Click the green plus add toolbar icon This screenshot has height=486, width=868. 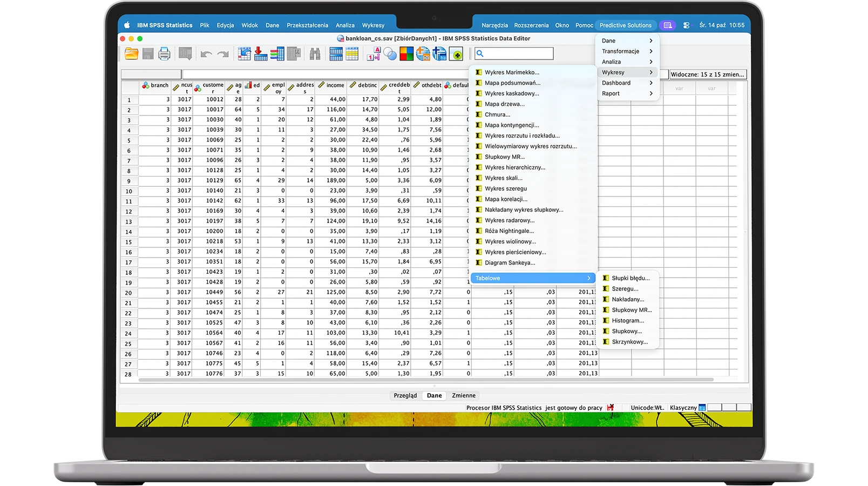point(456,53)
